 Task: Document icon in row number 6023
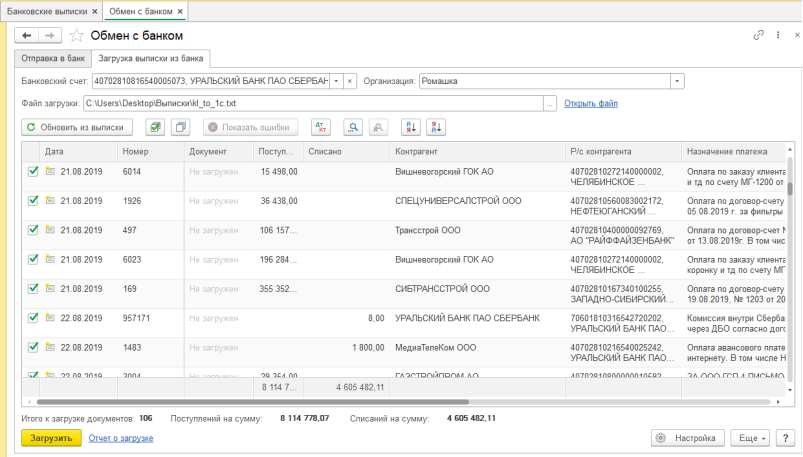50,259
